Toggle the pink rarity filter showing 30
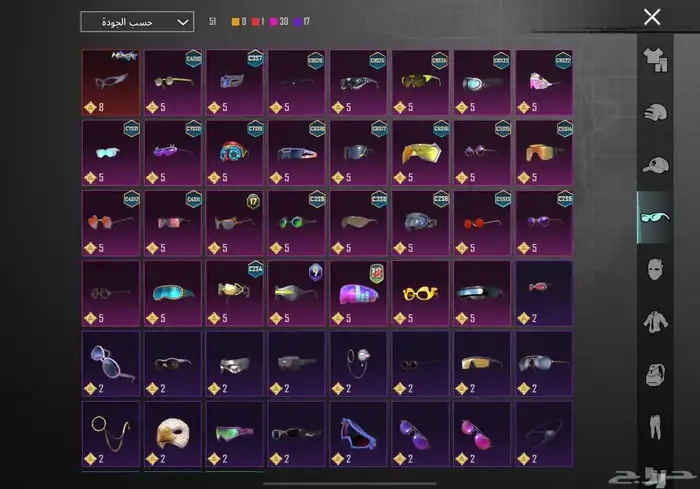This screenshot has width=700, height=489. (x=276, y=21)
